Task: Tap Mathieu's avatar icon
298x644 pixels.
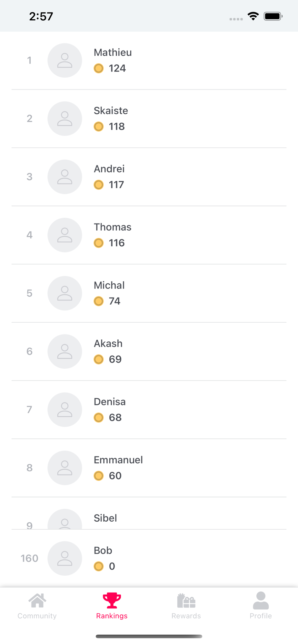Action: coord(65,61)
